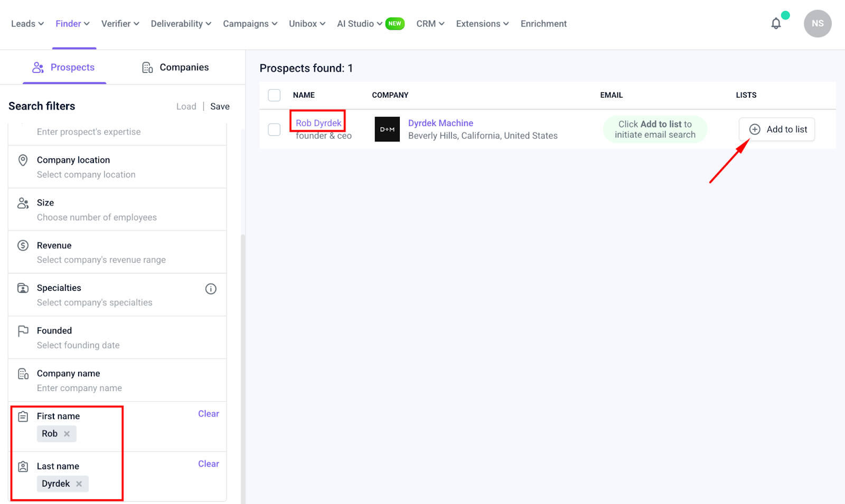Open the NS user avatar menu

(818, 24)
